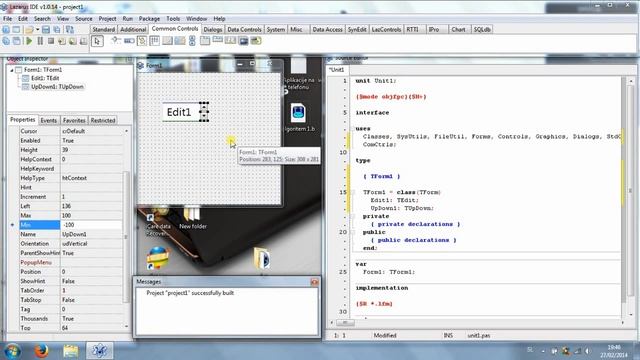This screenshot has height=360, width=640.
Task: Select UpDown1: TUpDown in component tree
Action: (57, 87)
